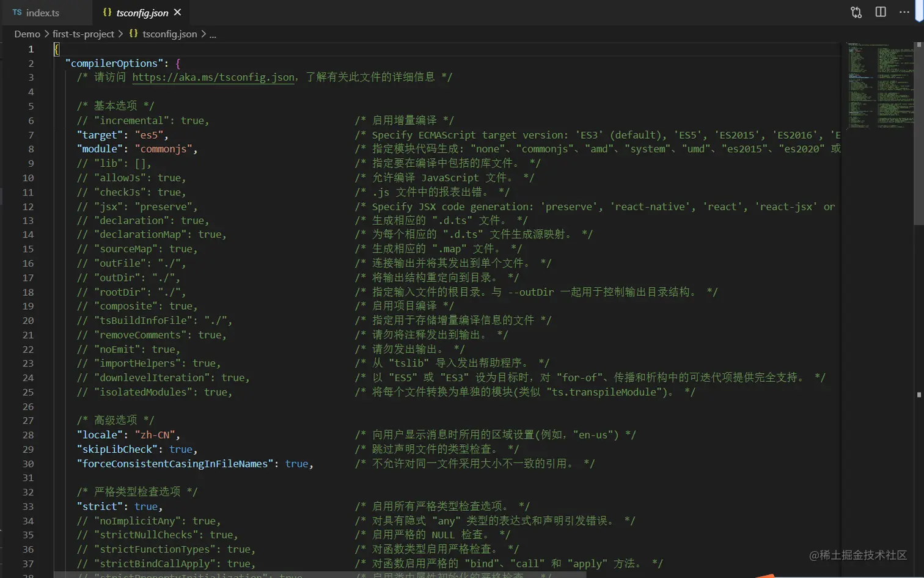Click the 'Specify JSX code generation' comment
924x578 pixels.
[595, 207]
